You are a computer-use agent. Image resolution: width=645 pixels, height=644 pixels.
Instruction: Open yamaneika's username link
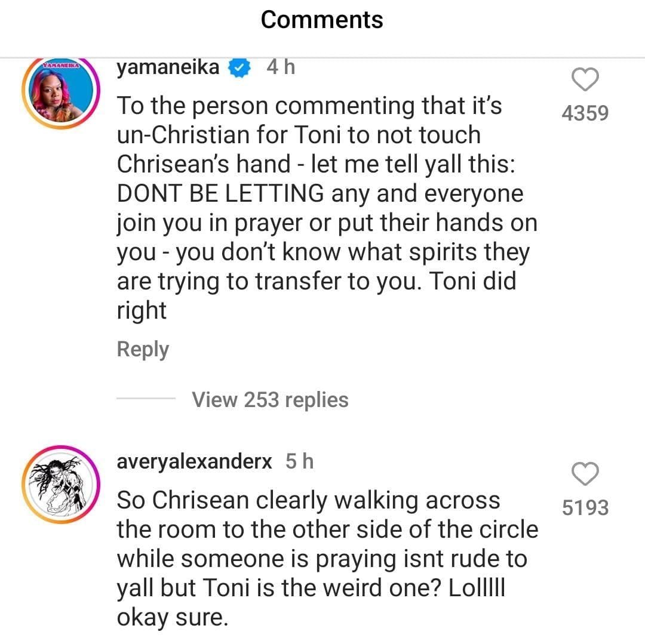point(168,67)
